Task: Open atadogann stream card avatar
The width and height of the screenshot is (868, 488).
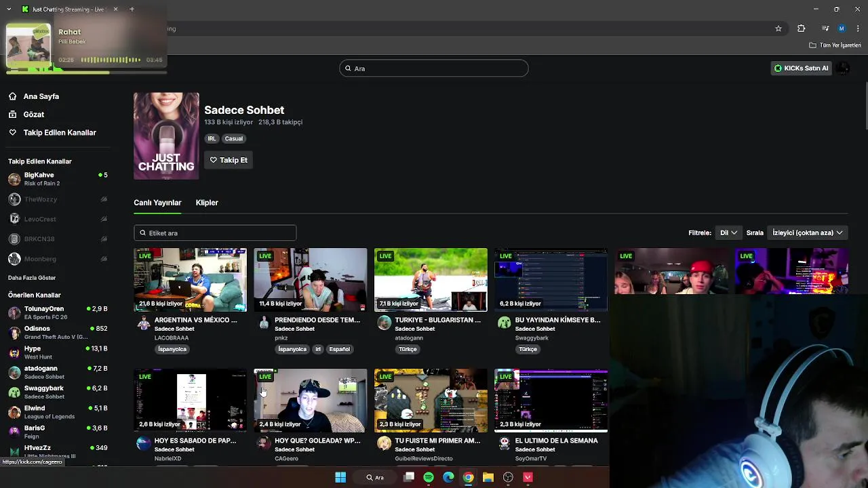Action: [x=384, y=323]
